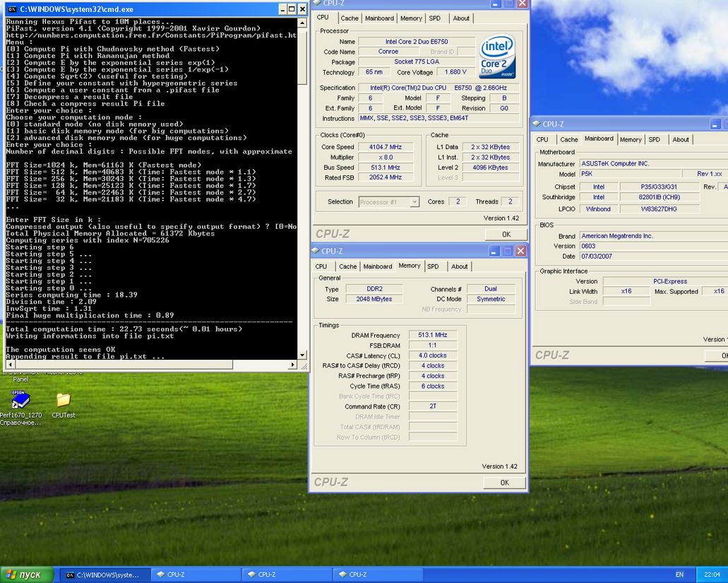The height and width of the screenshot is (583, 728).
Task: Activate the third CPU-Z taskbar button
Action: point(378,575)
